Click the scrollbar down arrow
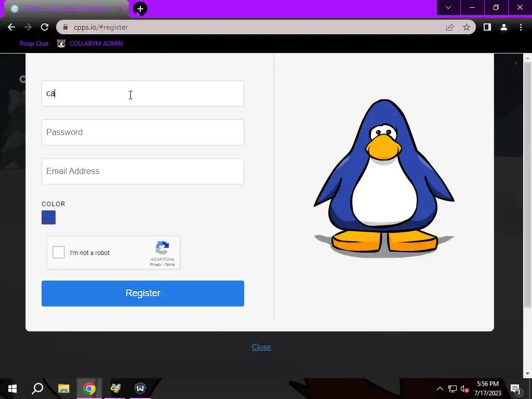The width and height of the screenshot is (532, 399). tap(527, 374)
